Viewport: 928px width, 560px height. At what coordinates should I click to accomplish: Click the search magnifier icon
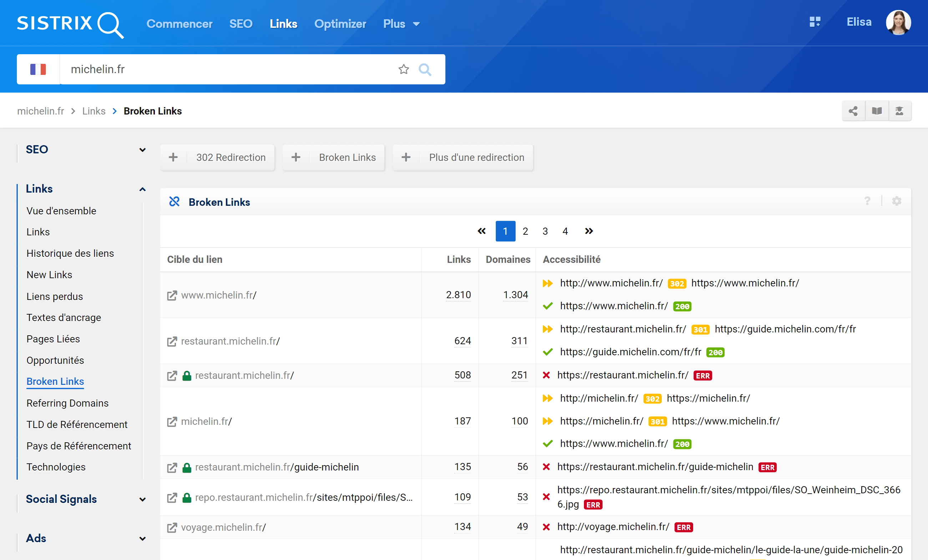tap(425, 69)
